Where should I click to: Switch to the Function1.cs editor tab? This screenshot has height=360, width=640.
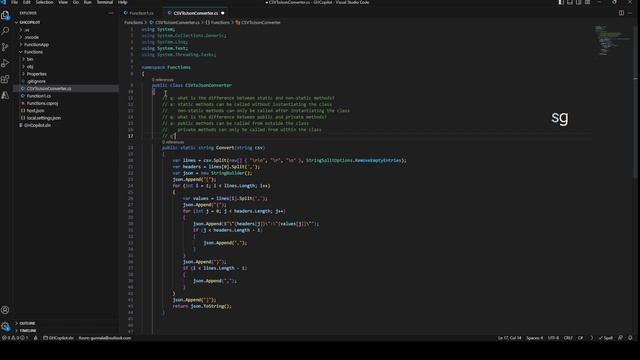pos(141,13)
